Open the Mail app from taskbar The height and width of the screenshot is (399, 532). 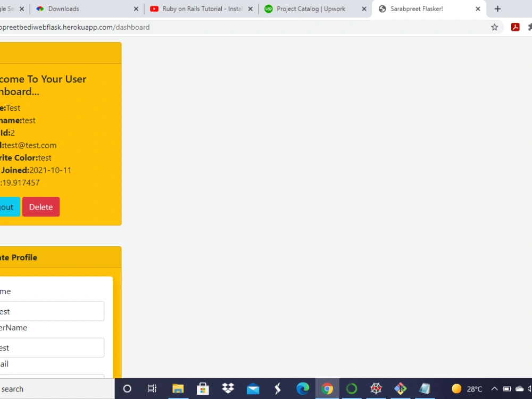coord(253,389)
